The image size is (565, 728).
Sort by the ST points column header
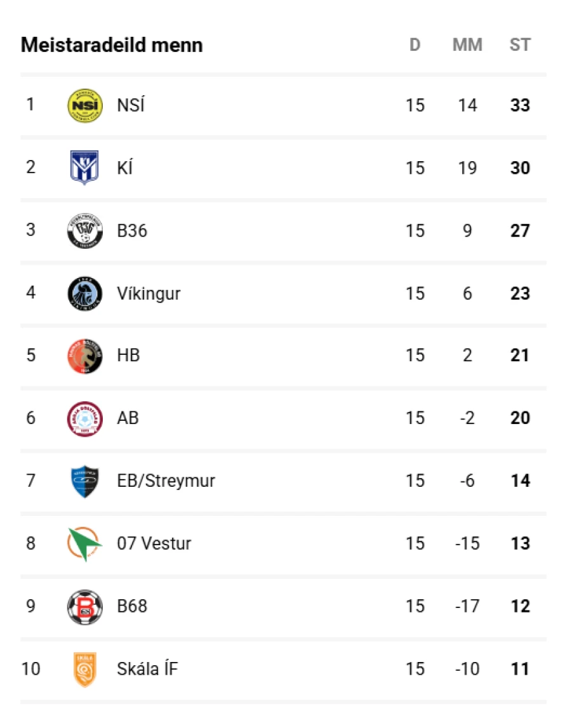[520, 45]
